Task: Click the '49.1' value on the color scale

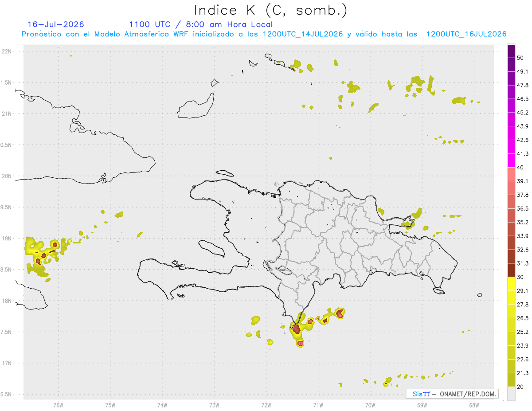Action: point(523,71)
